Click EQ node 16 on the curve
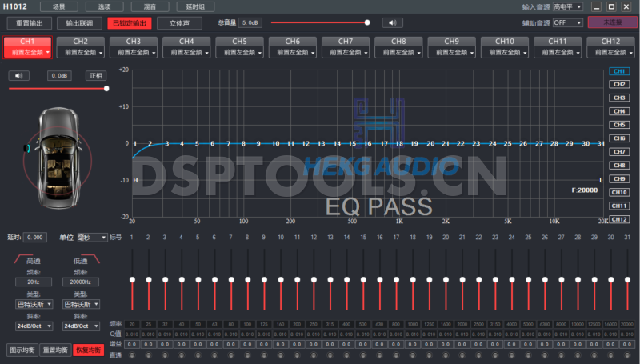The image size is (640, 364). (368, 144)
